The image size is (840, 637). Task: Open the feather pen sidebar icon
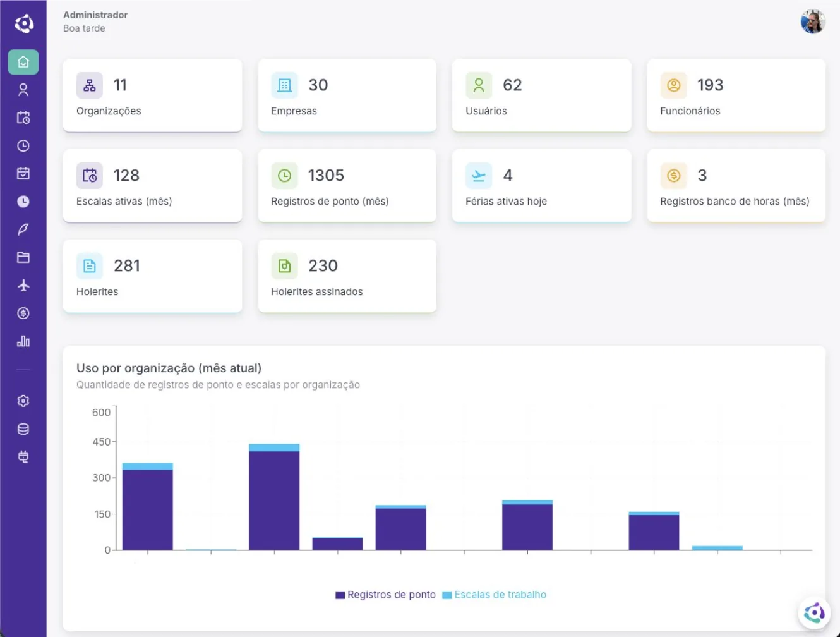pyautogui.click(x=23, y=229)
